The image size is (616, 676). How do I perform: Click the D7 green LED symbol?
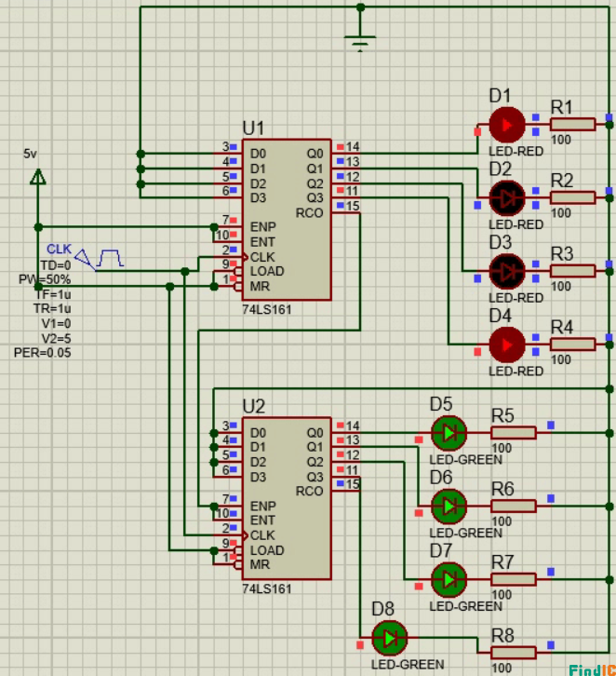449,579
